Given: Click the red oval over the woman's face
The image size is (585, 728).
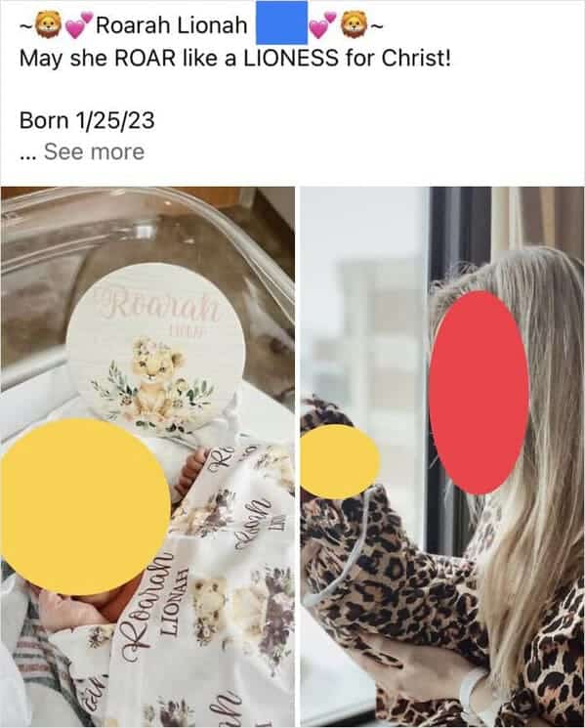Looking at the screenshot, I should coord(479,392).
